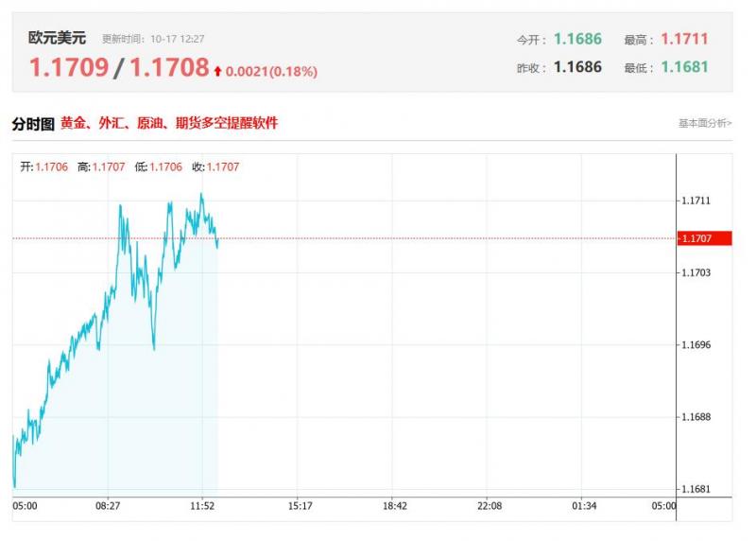
Task: Click the chart 高 value 1.1707
Action: [x=109, y=167]
